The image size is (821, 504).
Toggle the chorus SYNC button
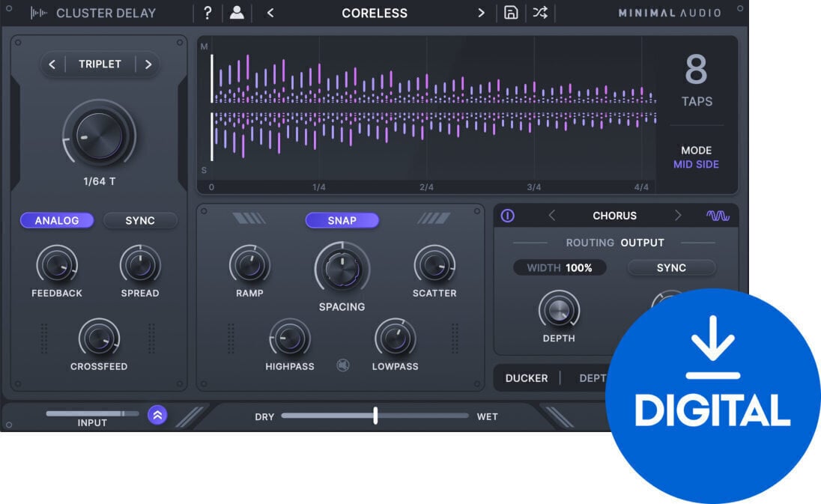click(671, 268)
